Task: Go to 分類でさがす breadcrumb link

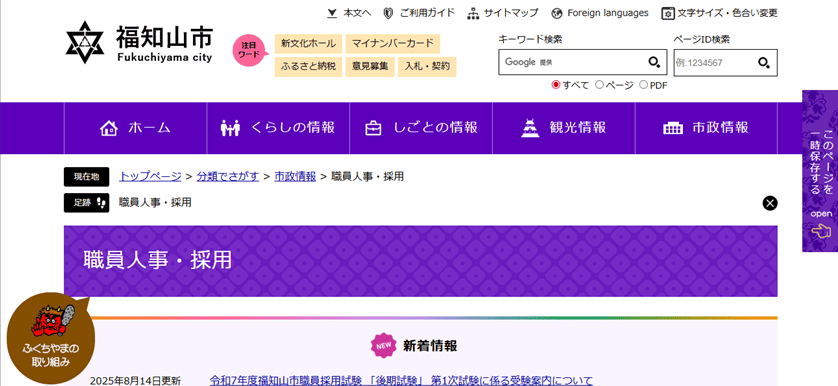Action: pos(228,176)
